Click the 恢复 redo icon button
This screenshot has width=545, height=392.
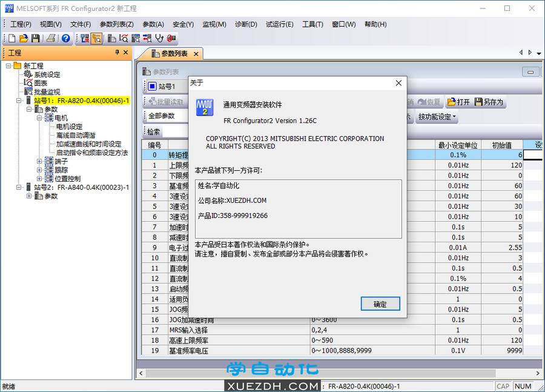429,102
